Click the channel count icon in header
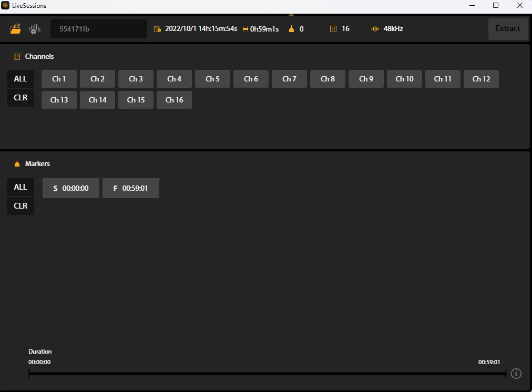532x392 pixels. [x=333, y=29]
